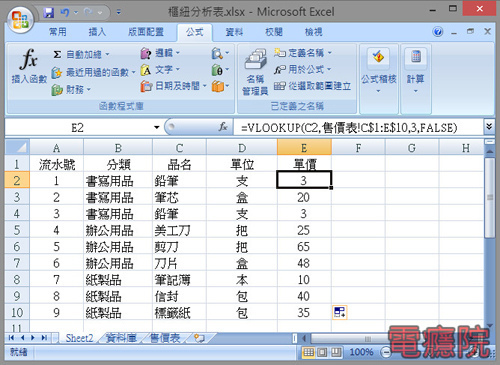Click the vertical scrollbar thumb
The image size is (500, 365).
point(489,198)
